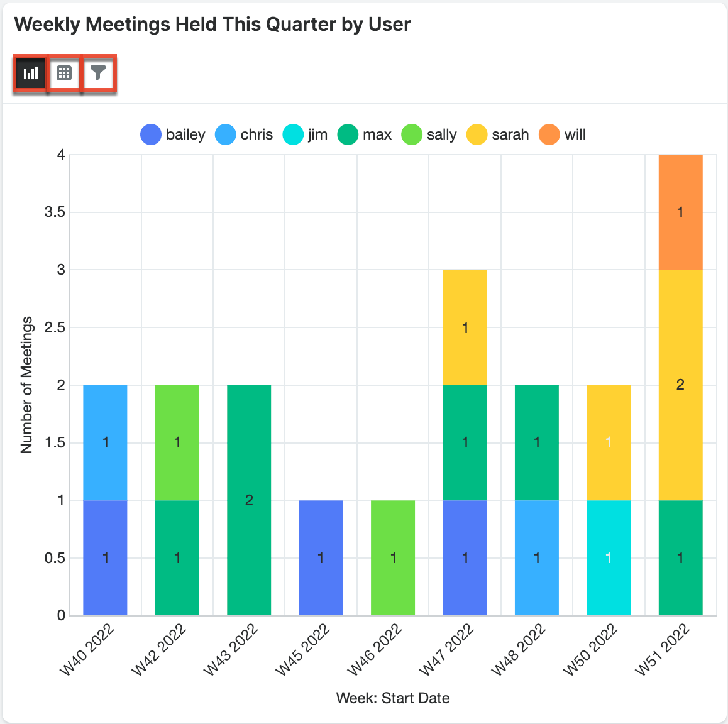Screen dimensions: 728x724
Task: Toggle the max series in the legend
Action: pyautogui.click(x=348, y=134)
